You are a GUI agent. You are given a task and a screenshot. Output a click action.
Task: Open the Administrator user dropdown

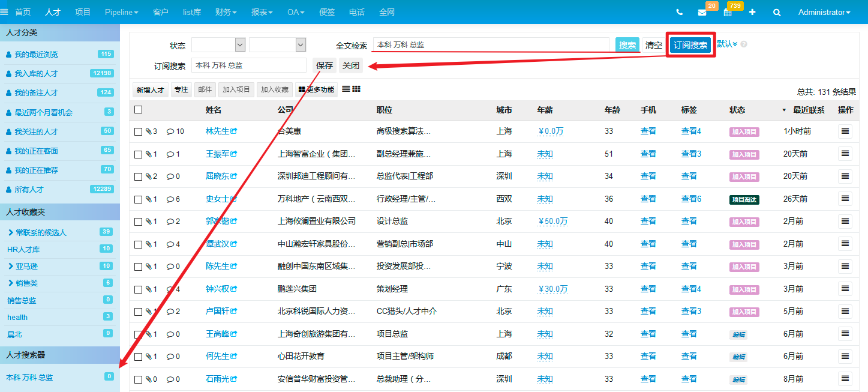[x=824, y=12]
